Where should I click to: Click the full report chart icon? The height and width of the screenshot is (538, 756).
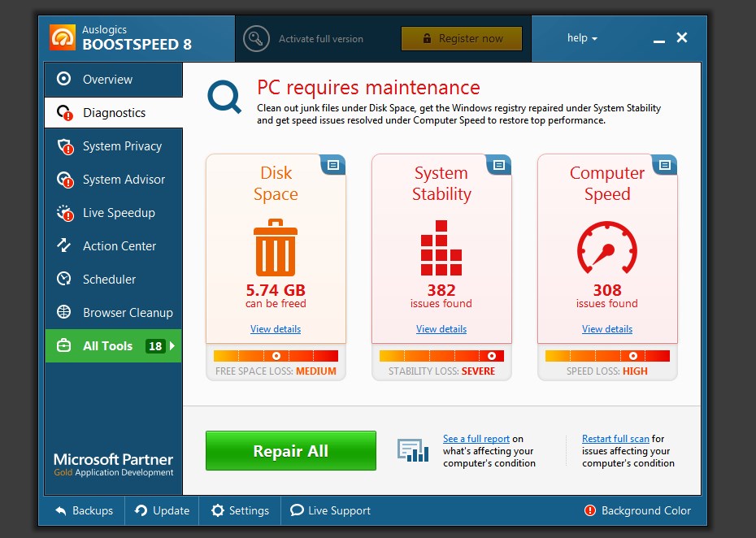(412, 450)
